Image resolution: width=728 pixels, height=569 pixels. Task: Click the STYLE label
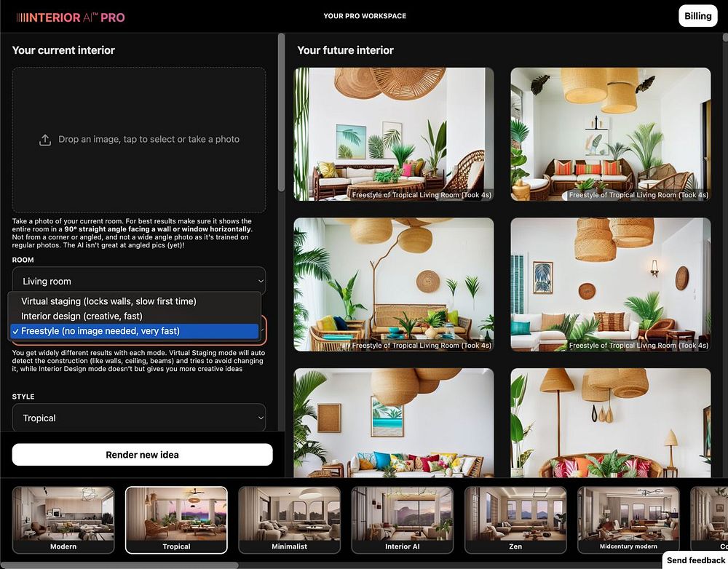pos(23,397)
